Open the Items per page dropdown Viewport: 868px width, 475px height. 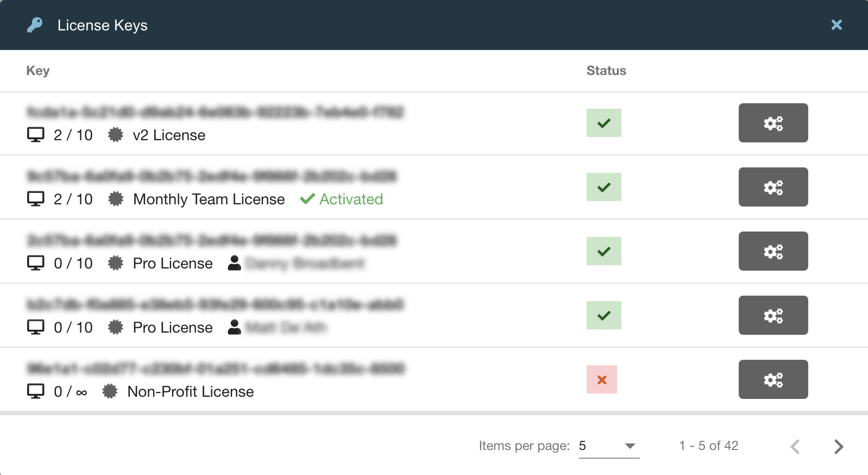tap(609, 446)
